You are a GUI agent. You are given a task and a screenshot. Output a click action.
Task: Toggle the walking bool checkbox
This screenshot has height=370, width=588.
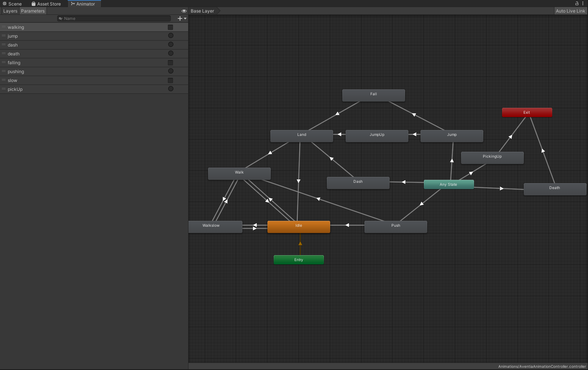coord(170,27)
